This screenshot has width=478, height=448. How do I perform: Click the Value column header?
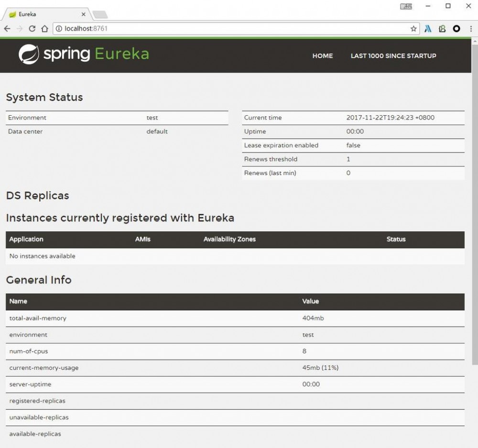(x=311, y=301)
